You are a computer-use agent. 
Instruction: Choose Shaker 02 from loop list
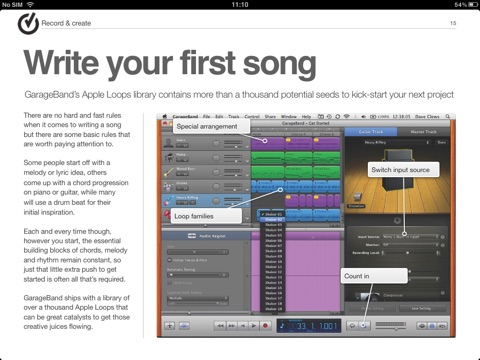pos(272,220)
